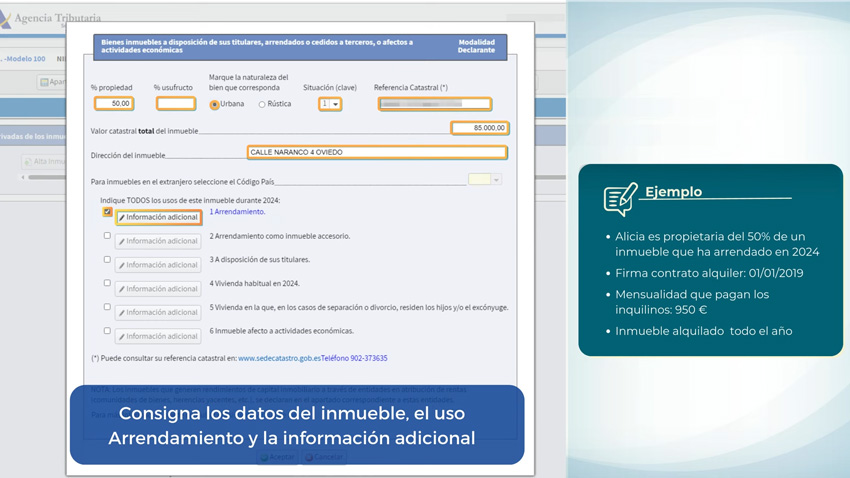This screenshot has width=850, height=478.
Task: Click the Valor catastral total field
Action: (x=479, y=128)
